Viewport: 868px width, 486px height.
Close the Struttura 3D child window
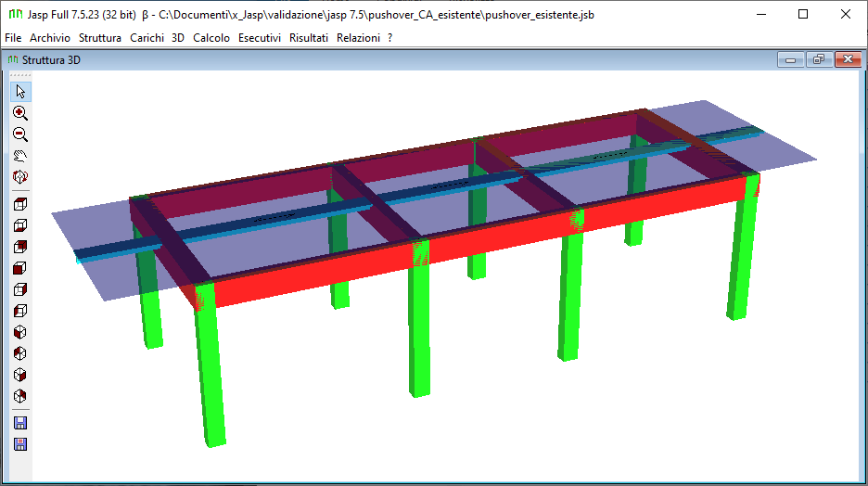click(x=849, y=59)
